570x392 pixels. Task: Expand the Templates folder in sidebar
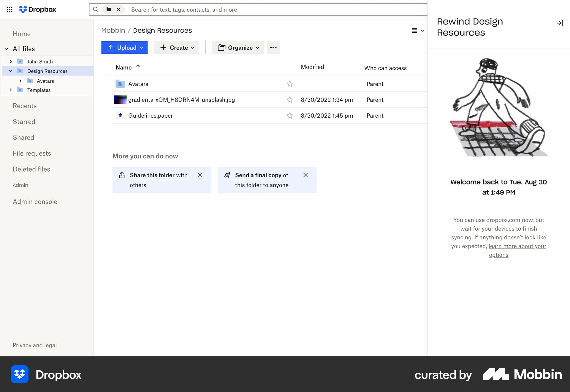click(x=11, y=90)
